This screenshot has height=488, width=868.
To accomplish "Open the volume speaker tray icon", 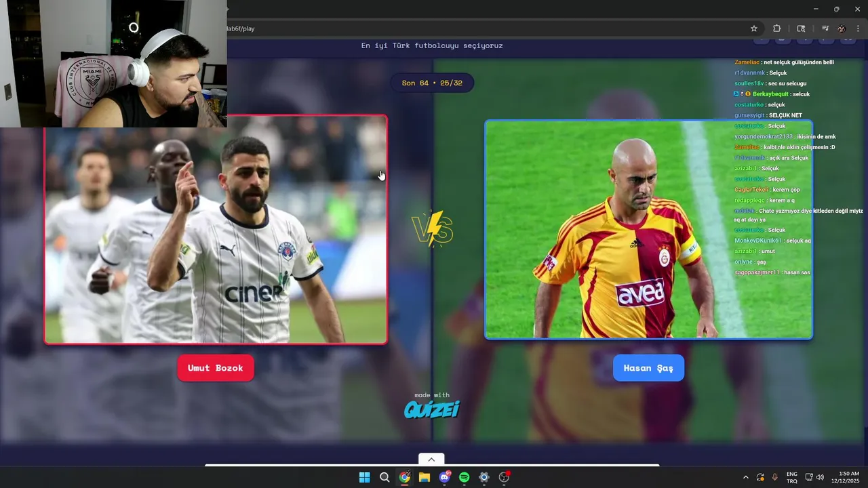I will [x=820, y=477].
